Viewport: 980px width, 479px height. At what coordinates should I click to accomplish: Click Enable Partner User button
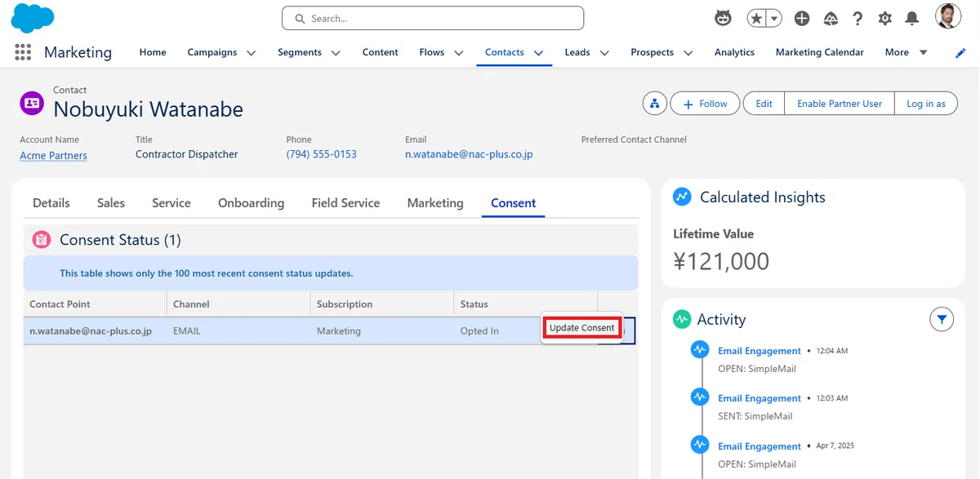[x=840, y=104]
